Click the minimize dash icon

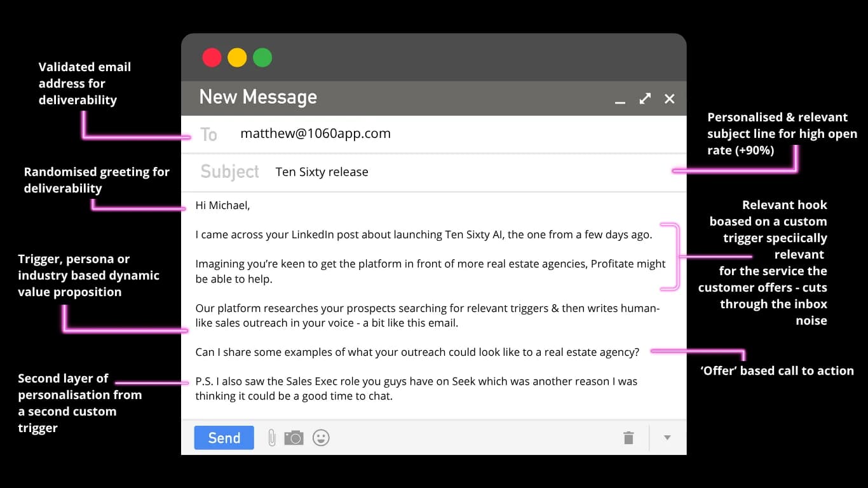coord(620,102)
